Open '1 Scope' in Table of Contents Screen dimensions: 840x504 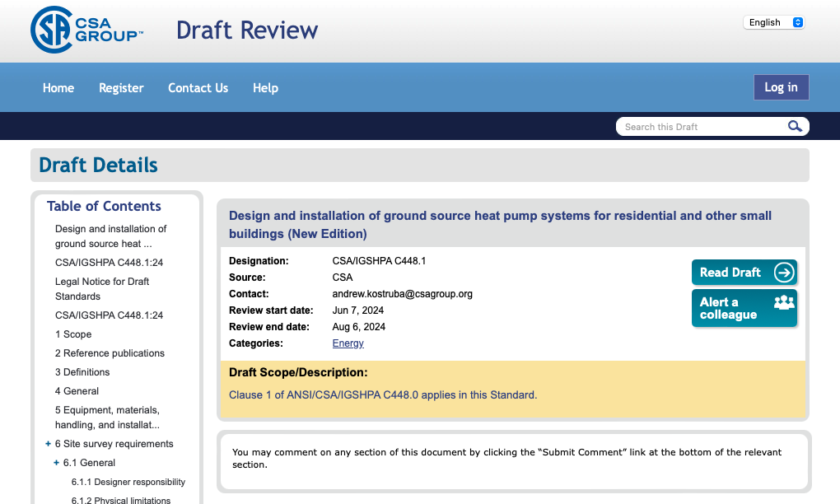point(73,334)
